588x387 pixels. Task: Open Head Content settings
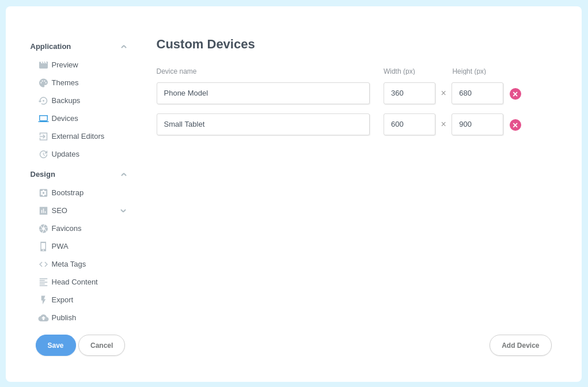pos(74,282)
